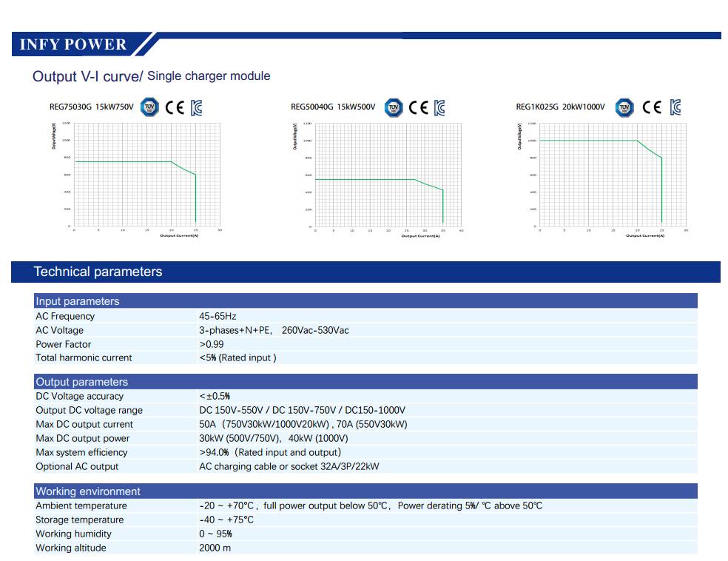728x561 pixels.
Task: Select the 'Output DC voltage range' label
Action: click(89, 410)
